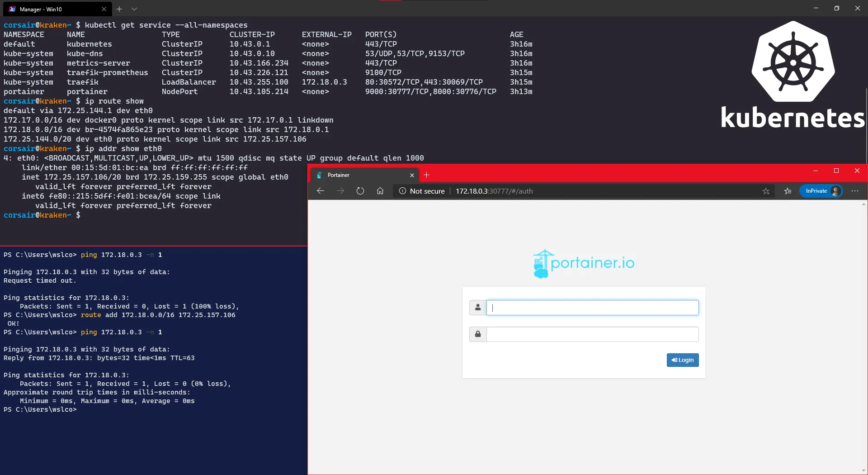Click the browser back arrow button
Image resolution: width=868 pixels, height=475 pixels.
pyautogui.click(x=321, y=191)
